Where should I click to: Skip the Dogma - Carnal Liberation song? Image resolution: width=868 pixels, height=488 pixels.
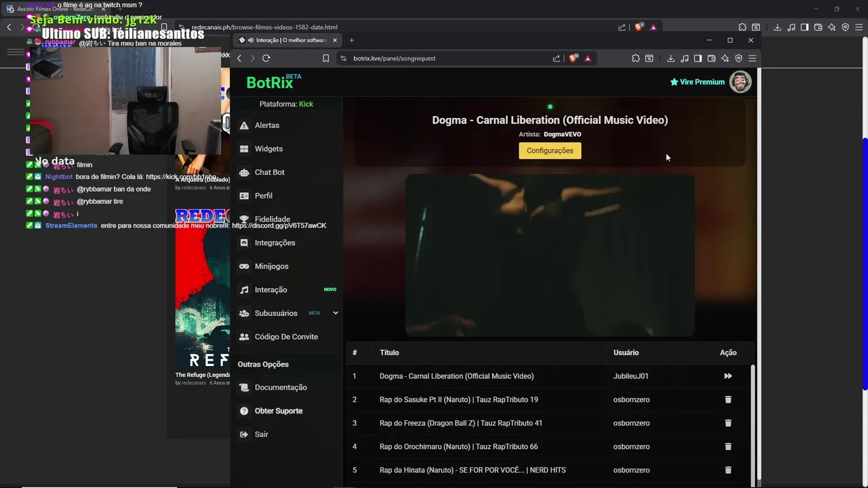point(728,376)
